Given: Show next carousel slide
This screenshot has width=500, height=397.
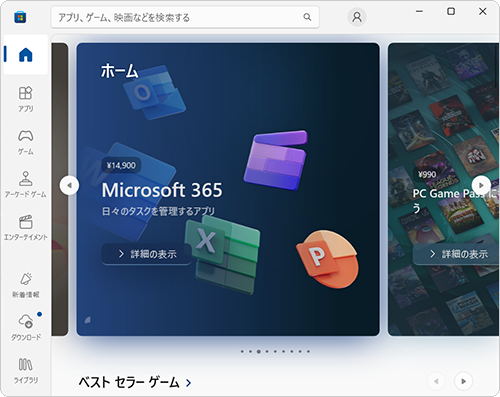Looking at the screenshot, I should pos(481,185).
